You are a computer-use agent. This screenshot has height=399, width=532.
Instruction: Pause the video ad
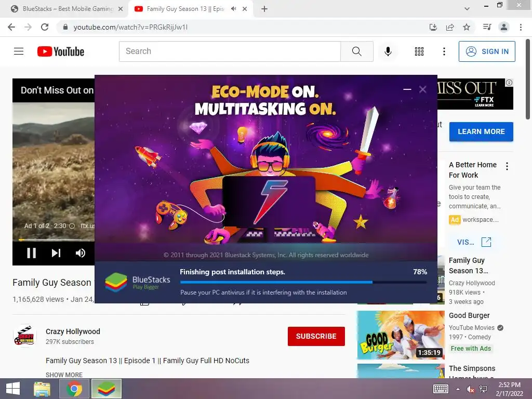(31, 253)
